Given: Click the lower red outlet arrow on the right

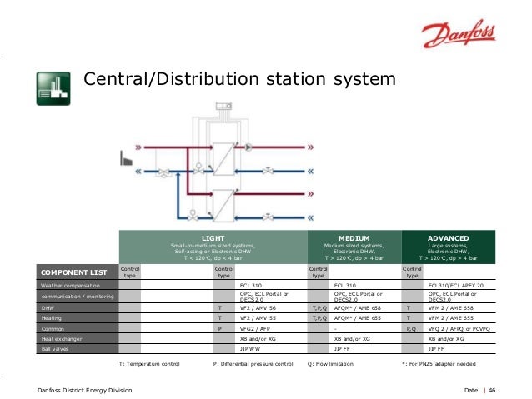Looking at the screenshot, I should tap(310, 194).
